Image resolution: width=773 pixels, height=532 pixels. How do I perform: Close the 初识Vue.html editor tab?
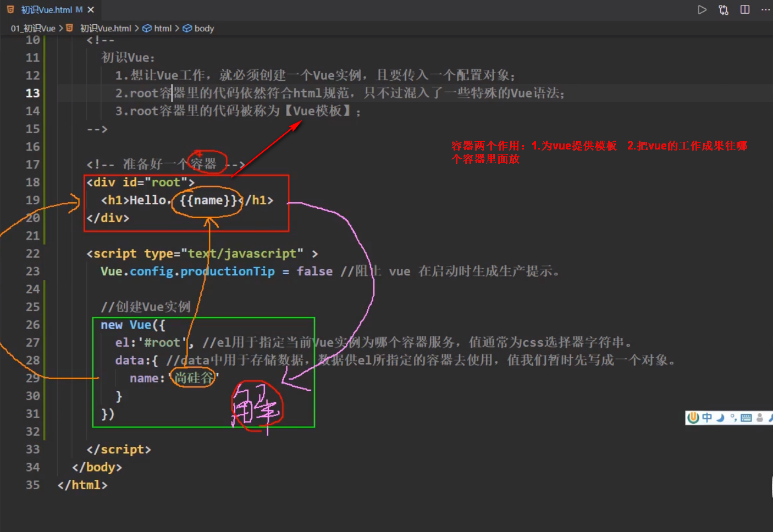[x=91, y=10]
